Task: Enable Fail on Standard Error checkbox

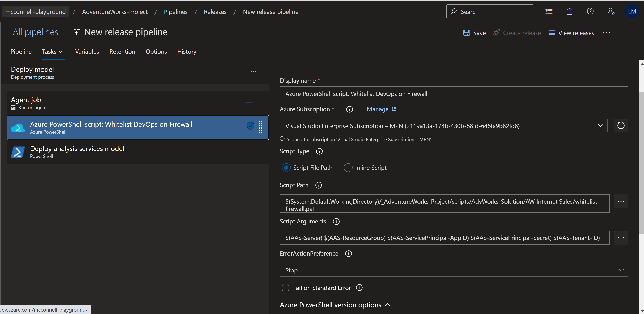Action: point(286,288)
